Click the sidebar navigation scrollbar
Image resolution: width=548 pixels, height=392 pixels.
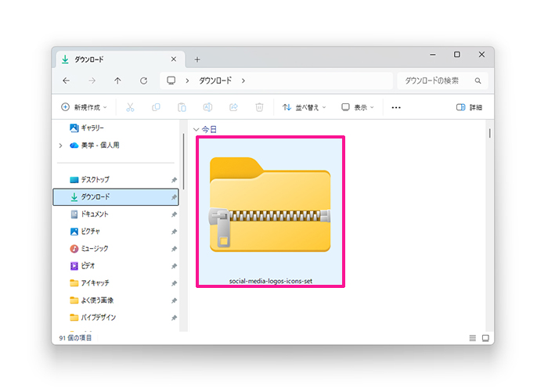pyautogui.click(x=183, y=161)
